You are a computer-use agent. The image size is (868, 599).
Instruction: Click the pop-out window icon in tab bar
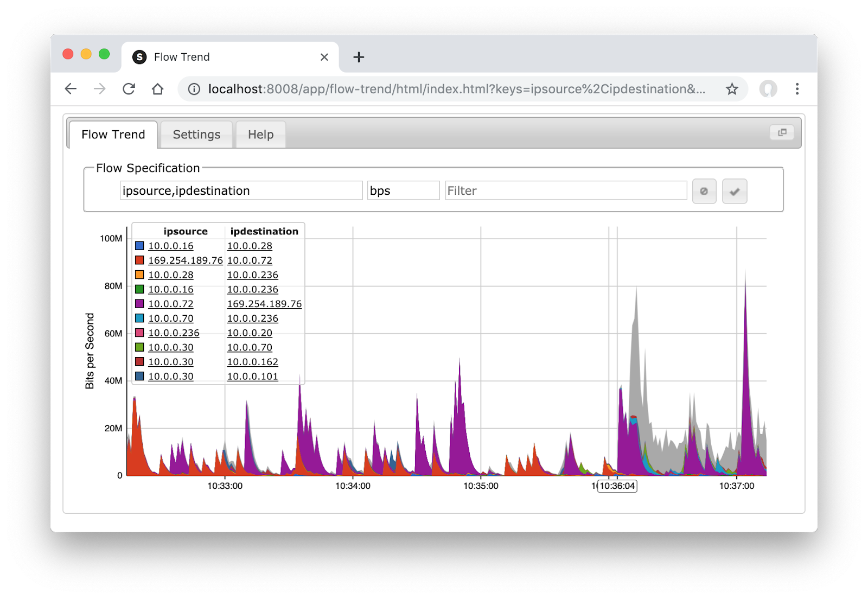[x=782, y=132]
